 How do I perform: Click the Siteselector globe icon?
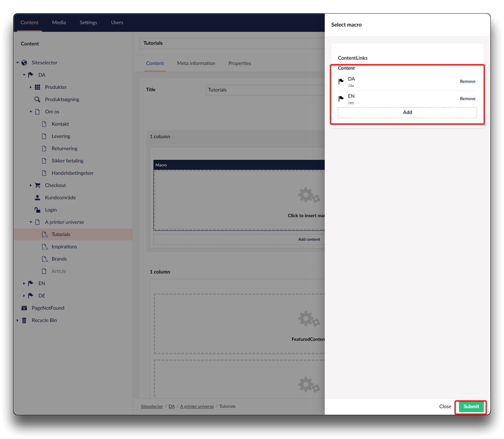click(x=24, y=63)
